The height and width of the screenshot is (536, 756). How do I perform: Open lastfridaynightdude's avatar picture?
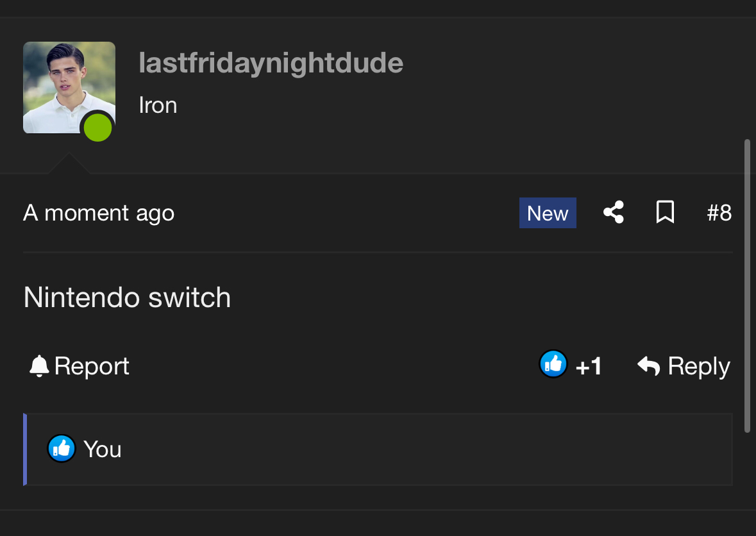point(69,87)
